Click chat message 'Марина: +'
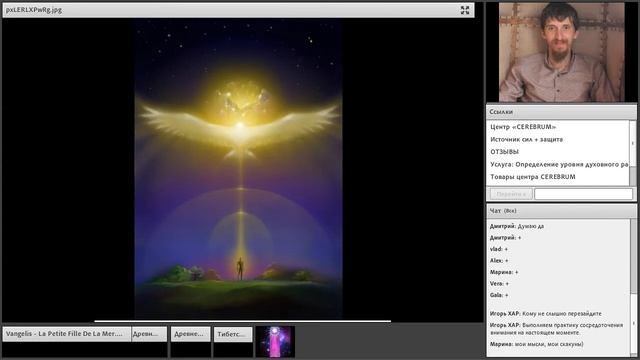The width and height of the screenshot is (640, 360). point(504,272)
